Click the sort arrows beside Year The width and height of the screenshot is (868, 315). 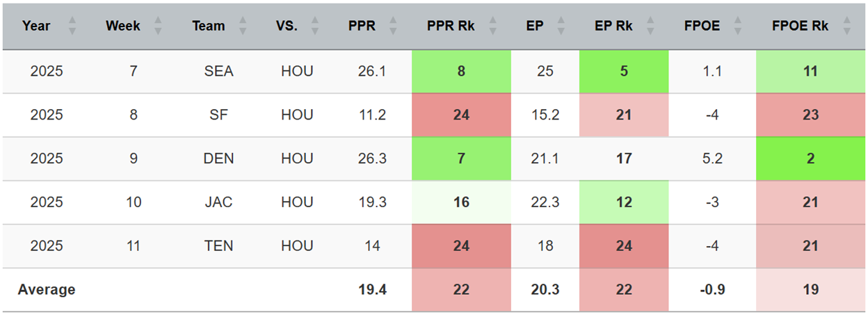point(72,26)
